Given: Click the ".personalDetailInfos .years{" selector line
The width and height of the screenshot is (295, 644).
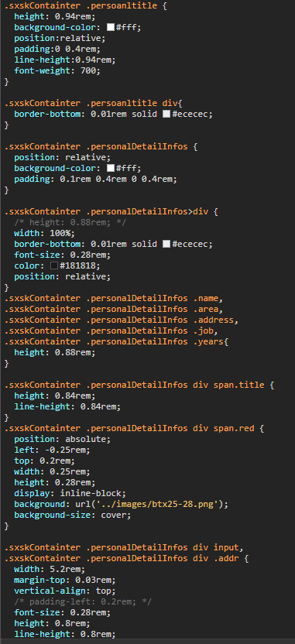Looking at the screenshot, I should 116,341.
